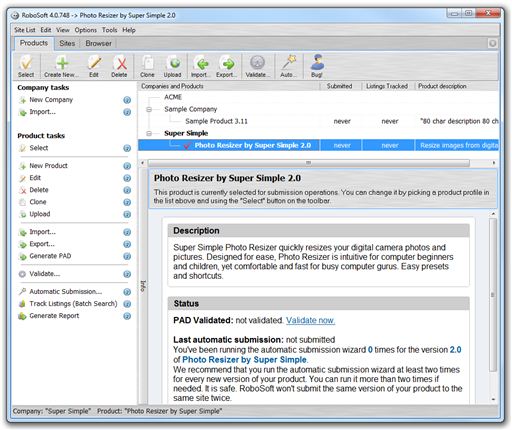512x430 pixels.
Task: Select Sample Product 3.11 row
Action: (318, 121)
